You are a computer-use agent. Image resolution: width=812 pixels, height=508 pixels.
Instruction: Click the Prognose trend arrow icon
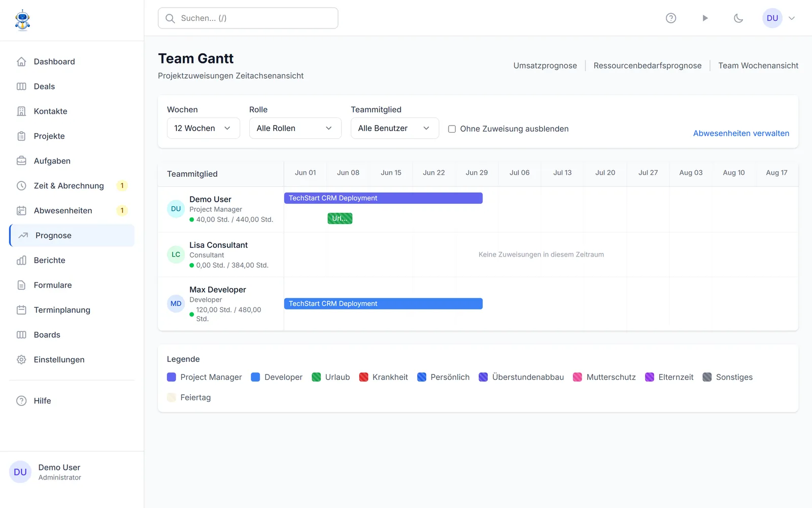click(x=23, y=236)
